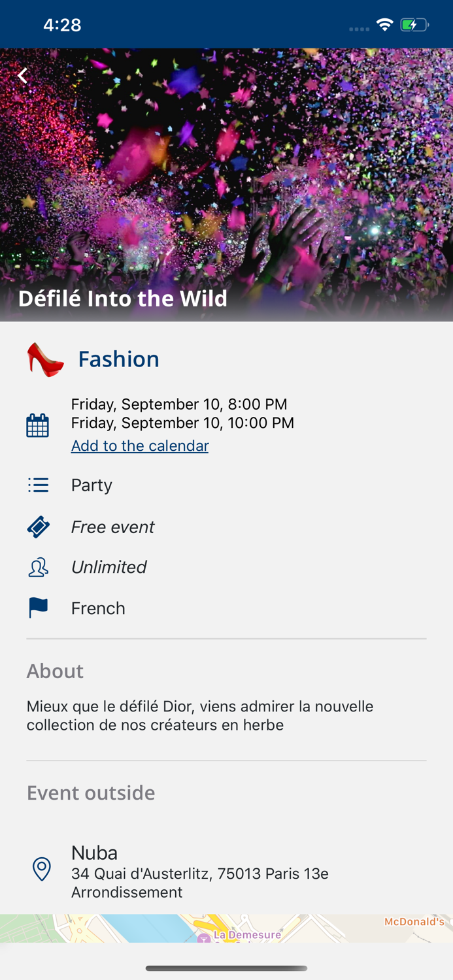Tap the people icon beside Unlimited

point(38,566)
